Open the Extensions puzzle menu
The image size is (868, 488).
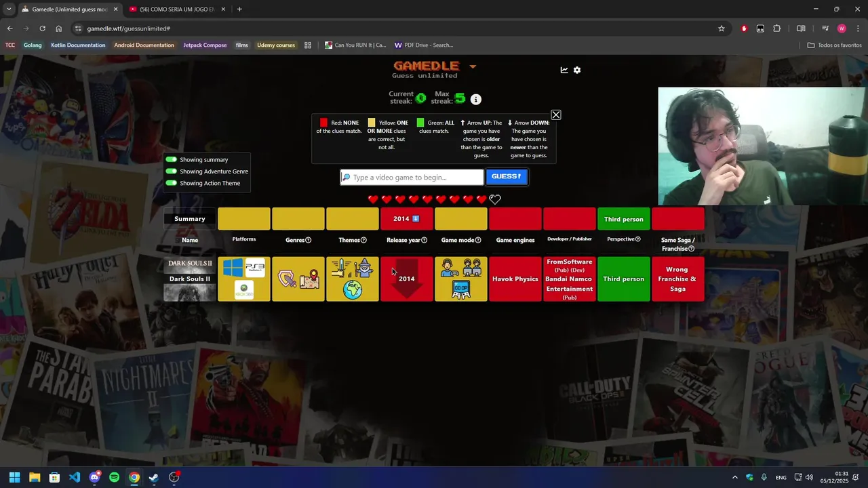[777, 28]
